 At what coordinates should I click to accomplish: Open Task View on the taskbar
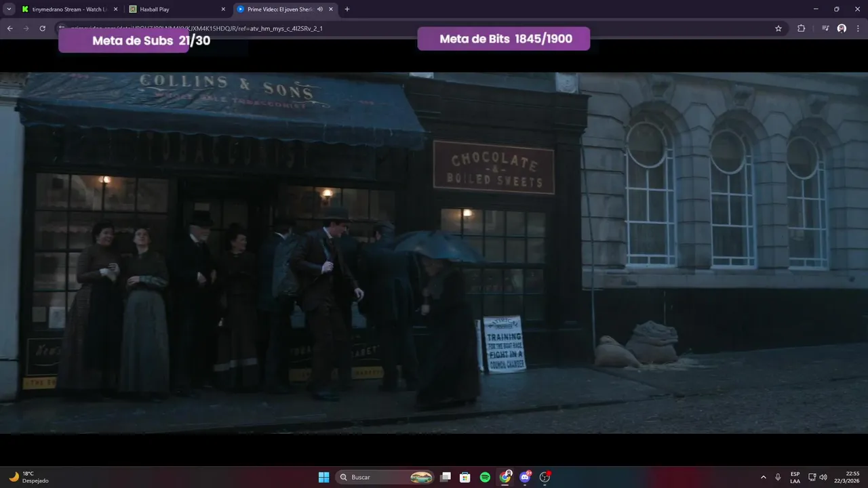[446, 477]
